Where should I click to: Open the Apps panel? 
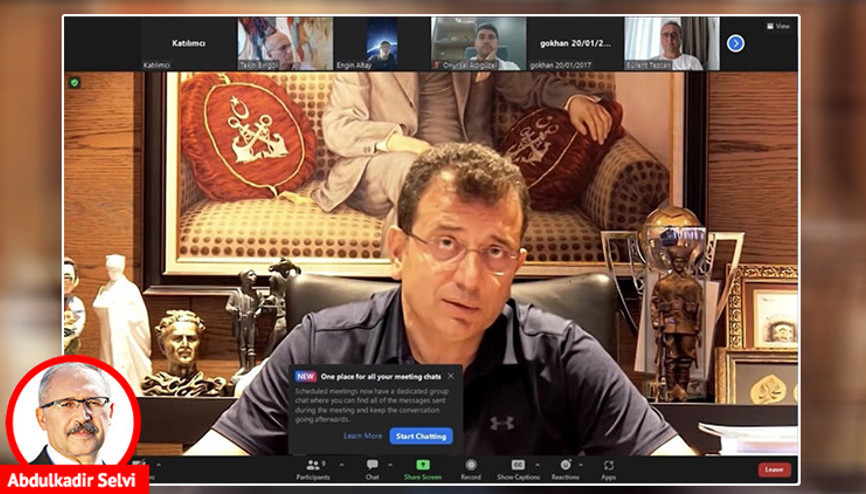click(608, 466)
